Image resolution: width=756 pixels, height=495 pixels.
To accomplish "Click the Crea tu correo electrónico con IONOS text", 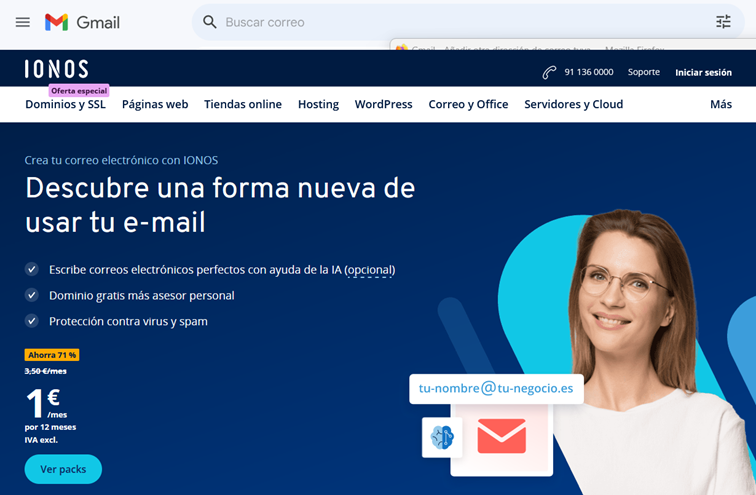I will (x=122, y=160).
